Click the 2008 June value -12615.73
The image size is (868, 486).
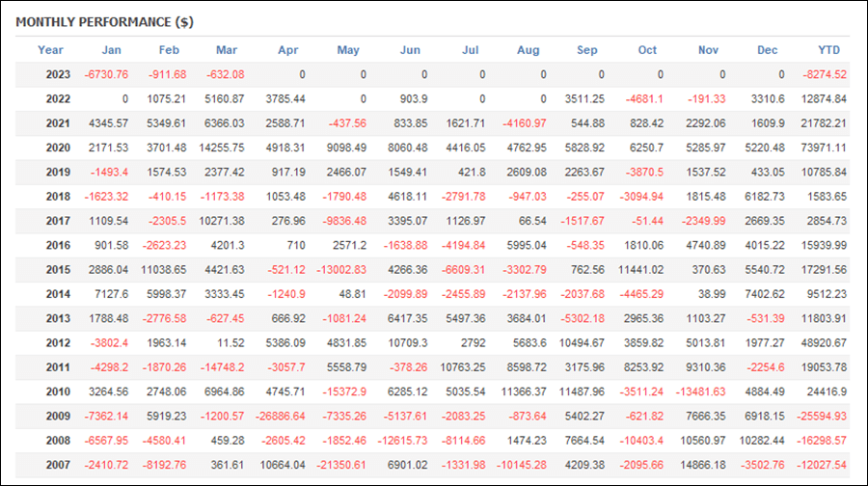click(x=402, y=441)
